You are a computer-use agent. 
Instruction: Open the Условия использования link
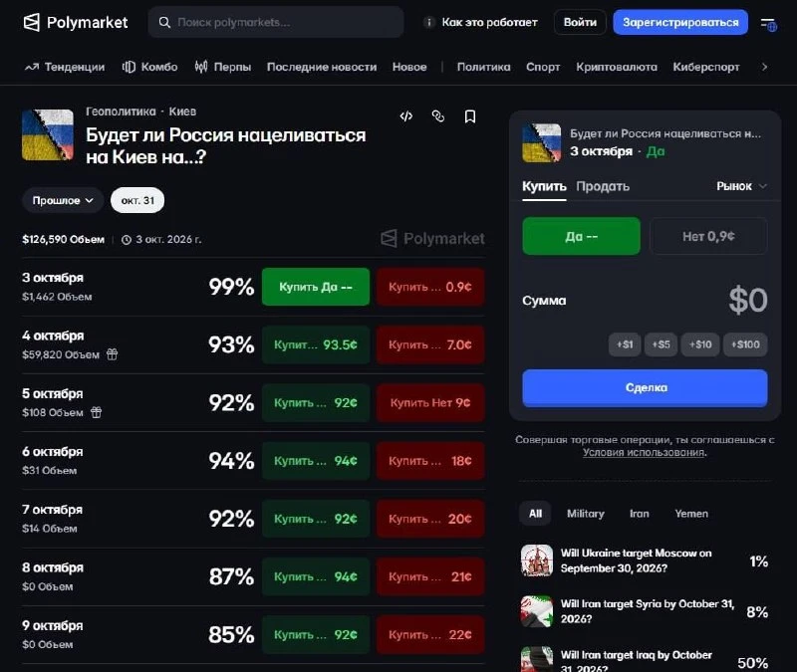point(644,453)
